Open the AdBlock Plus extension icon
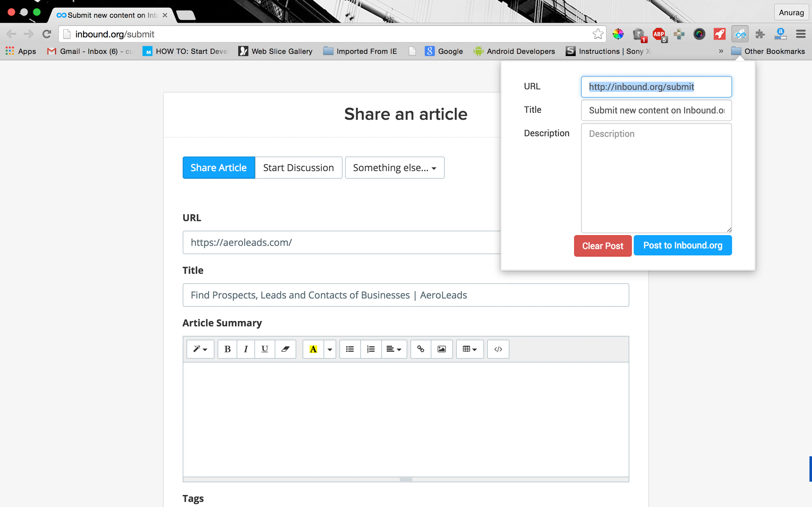Image resolution: width=812 pixels, height=507 pixels. [x=658, y=34]
